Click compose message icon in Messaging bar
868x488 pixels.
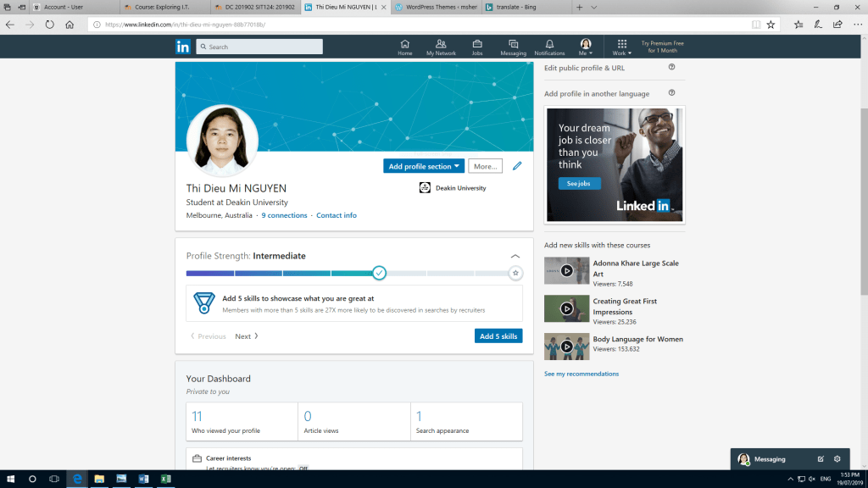[821, 459]
